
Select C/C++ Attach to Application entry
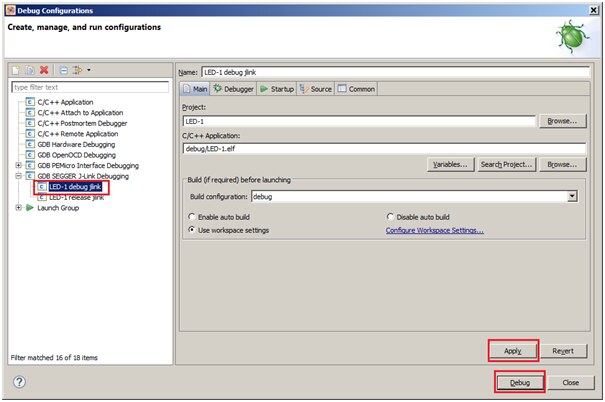pos(80,113)
